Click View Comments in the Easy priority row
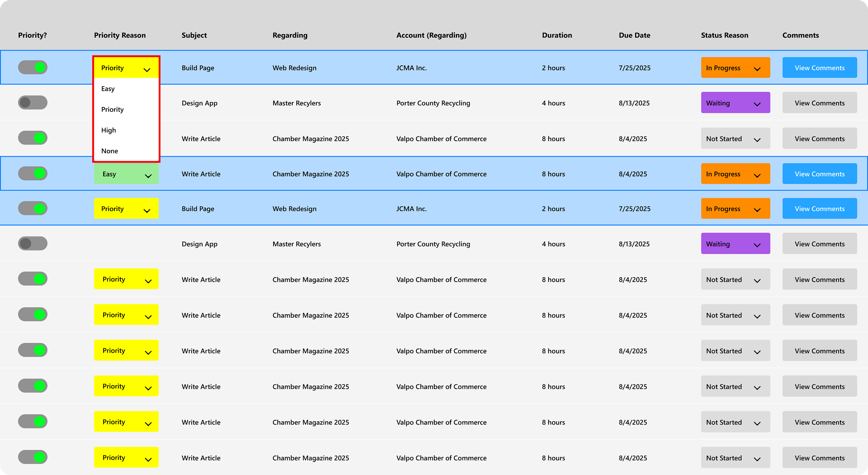This screenshot has height=475, width=868. click(x=819, y=174)
